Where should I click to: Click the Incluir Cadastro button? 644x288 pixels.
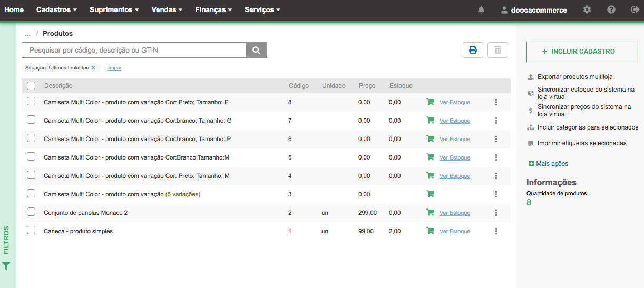coord(582,52)
